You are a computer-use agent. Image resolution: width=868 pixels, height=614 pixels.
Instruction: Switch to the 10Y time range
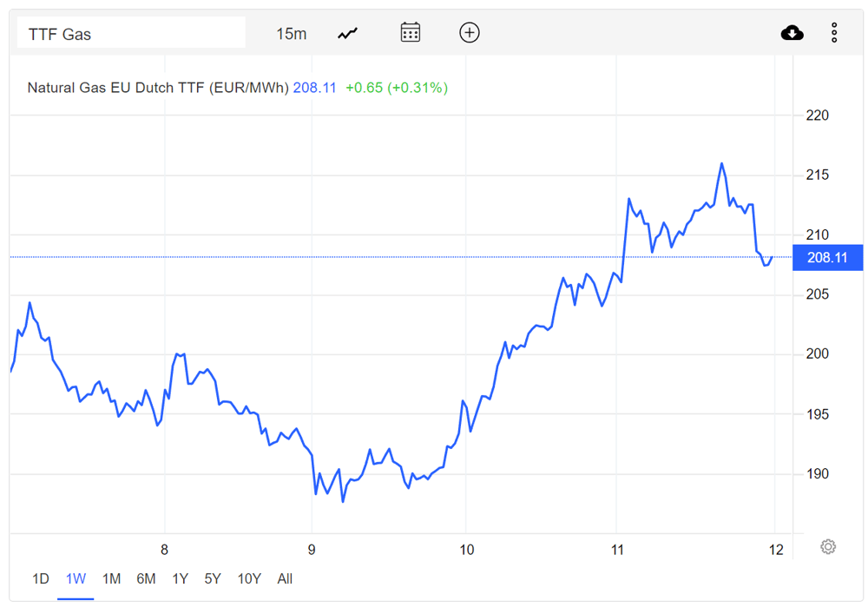tap(249, 579)
